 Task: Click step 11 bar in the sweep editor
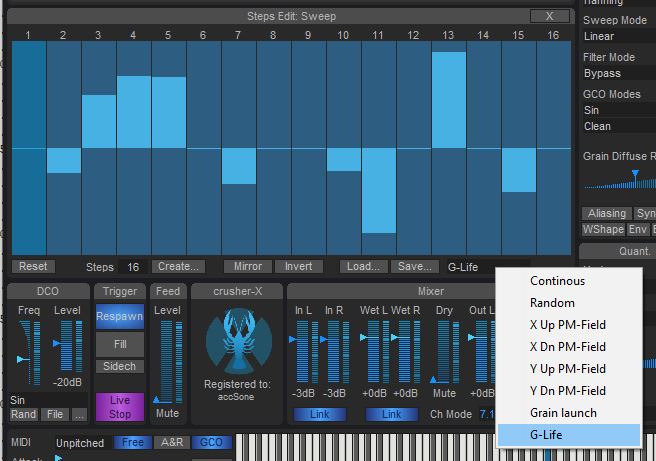[x=379, y=191]
